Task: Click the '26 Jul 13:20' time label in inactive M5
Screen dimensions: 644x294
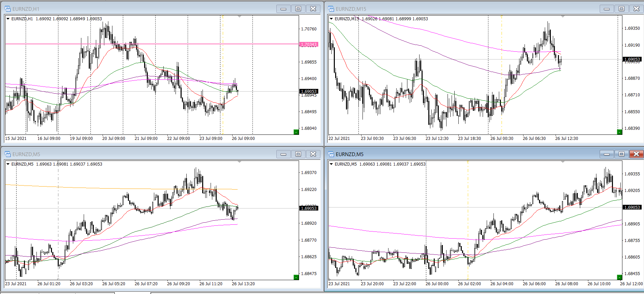Action: click(x=243, y=284)
